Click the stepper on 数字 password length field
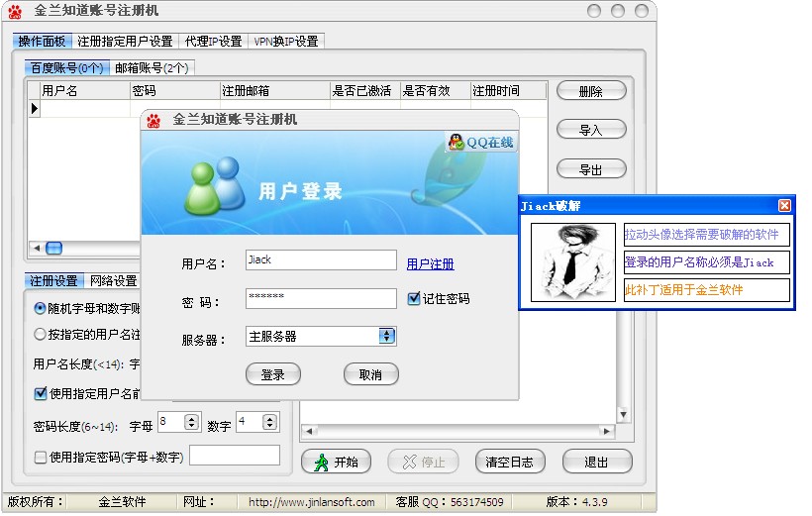The height and width of the screenshot is (516, 812). (x=268, y=422)
